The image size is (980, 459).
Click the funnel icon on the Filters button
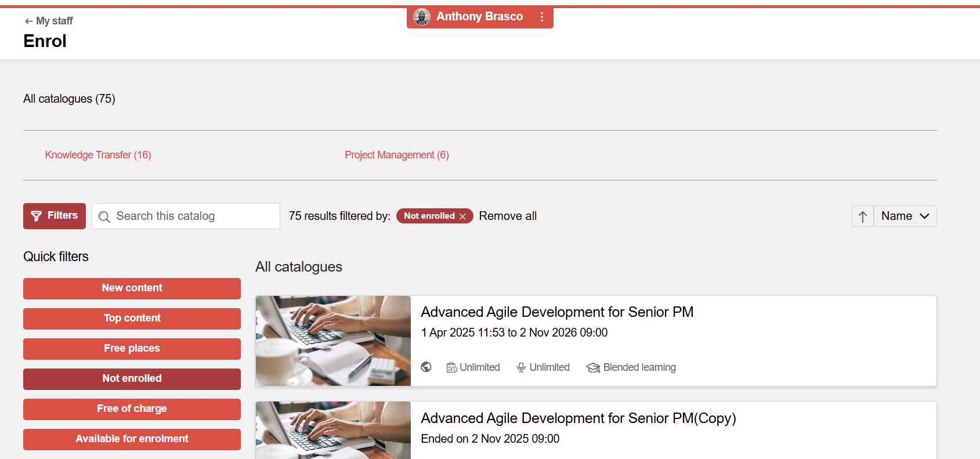(36, 216)
